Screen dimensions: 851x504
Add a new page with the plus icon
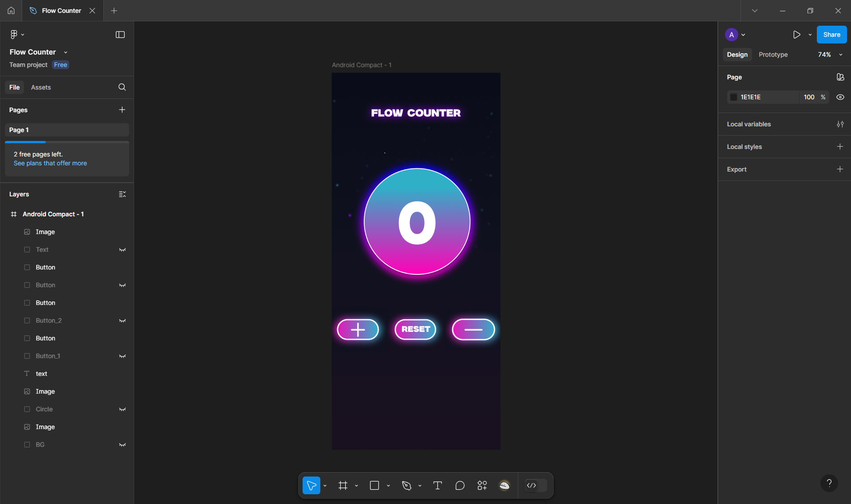point(122,110)
